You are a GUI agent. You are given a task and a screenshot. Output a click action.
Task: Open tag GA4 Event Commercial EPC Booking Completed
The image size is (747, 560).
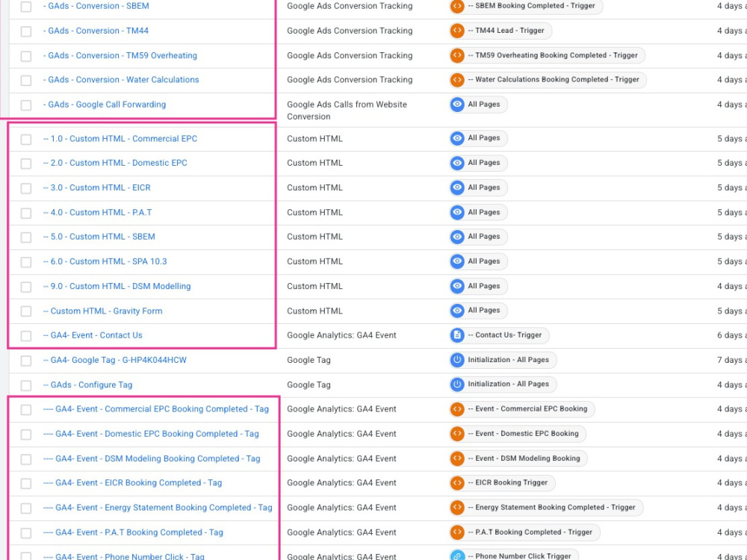tap(156, 409)
